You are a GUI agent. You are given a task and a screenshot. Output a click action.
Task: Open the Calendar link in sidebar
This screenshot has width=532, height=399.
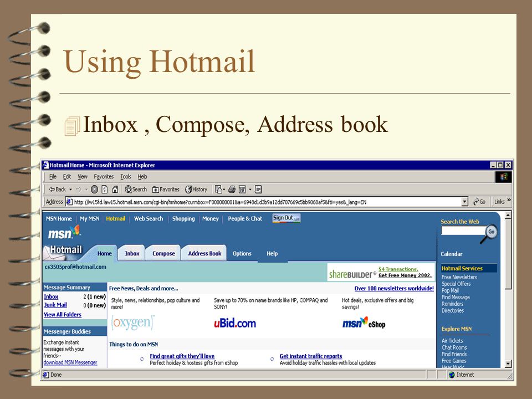[x=451, y=254]
